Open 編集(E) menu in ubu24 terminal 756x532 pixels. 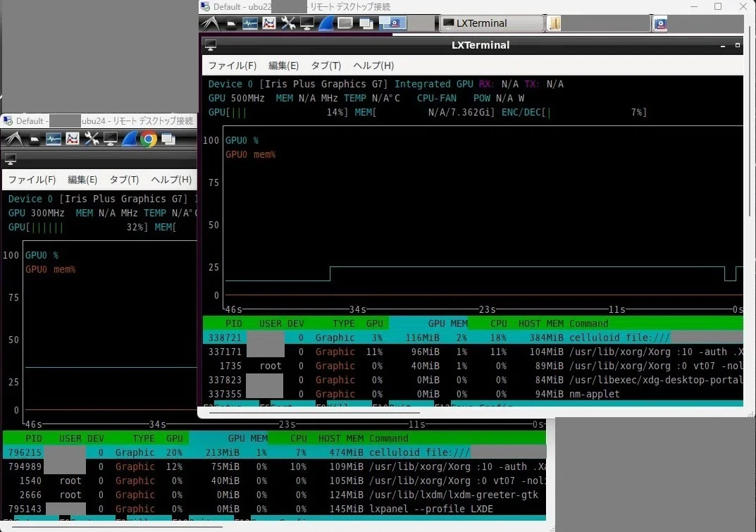82,180
